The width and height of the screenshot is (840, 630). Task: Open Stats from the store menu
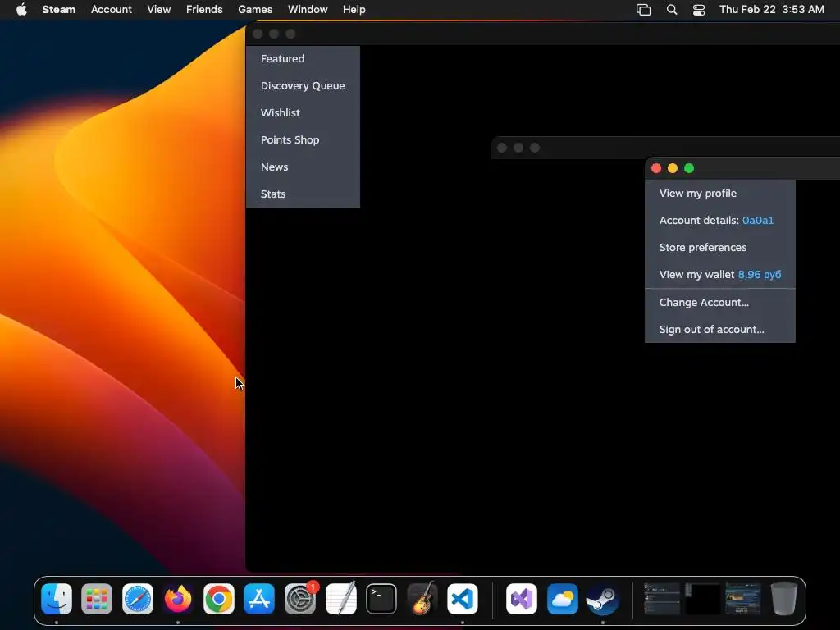pyautogui.click(x=303, y=194)
